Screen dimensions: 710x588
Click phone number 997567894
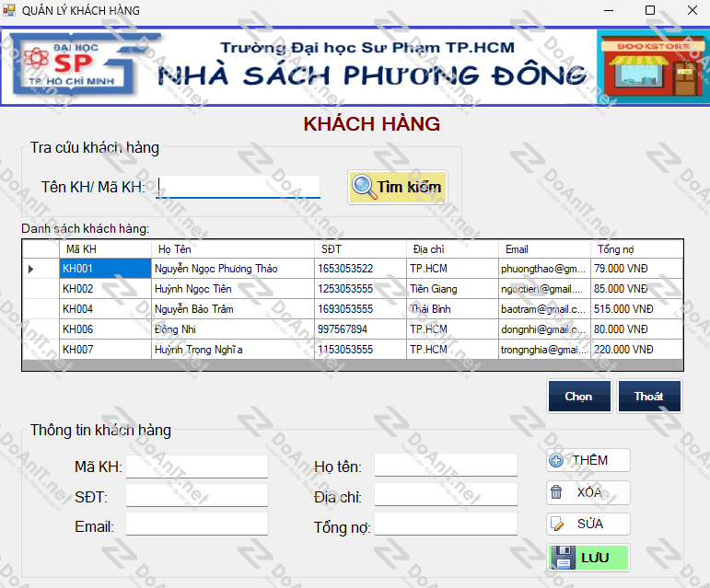[x=360, y=329]
